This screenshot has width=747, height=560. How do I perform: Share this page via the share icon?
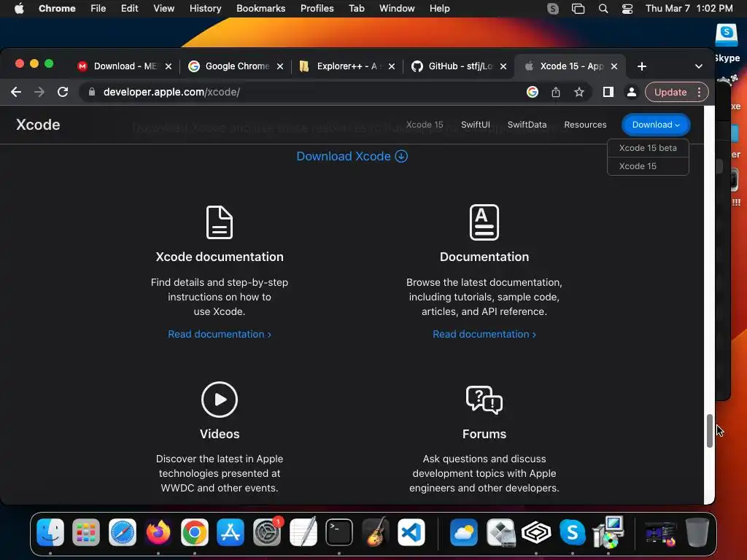point(555,92)
